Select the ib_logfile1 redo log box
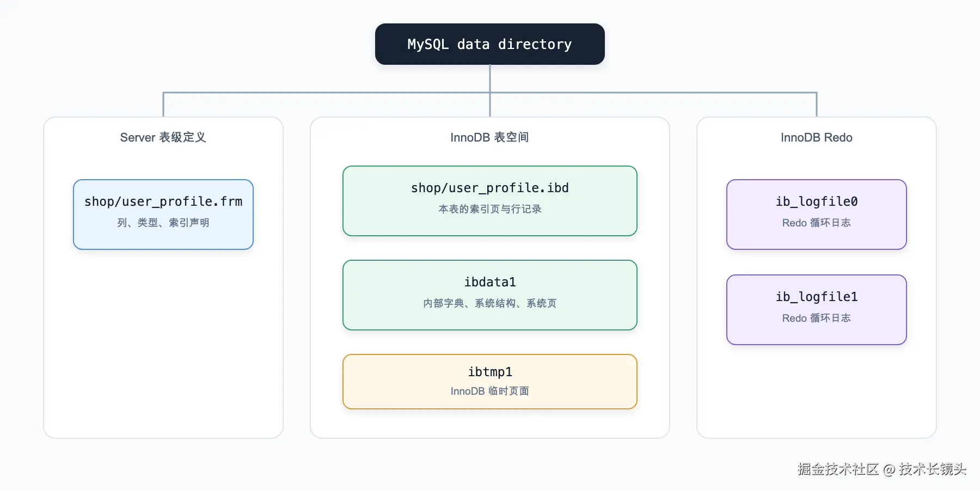This screenshot has height=490, width=980. point(817,310)
